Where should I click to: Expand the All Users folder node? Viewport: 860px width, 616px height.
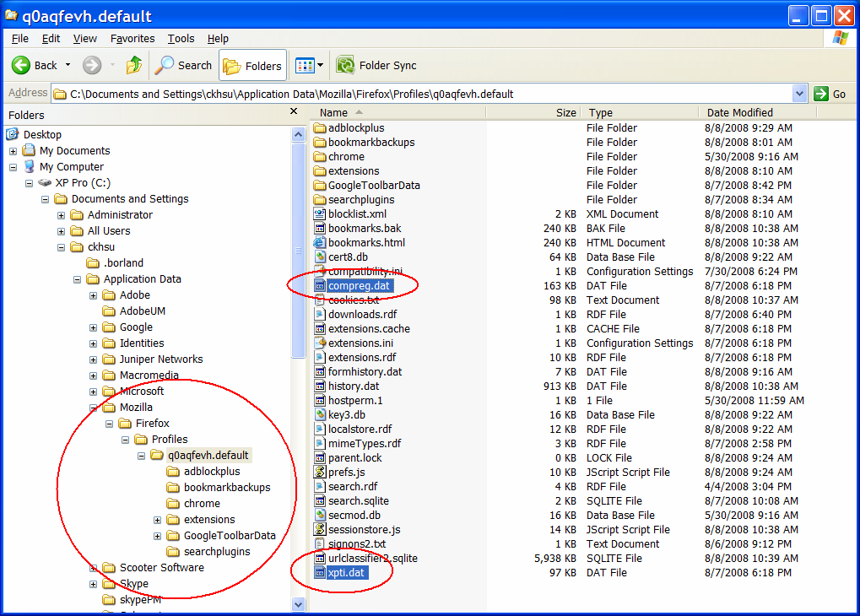[62, 231]
